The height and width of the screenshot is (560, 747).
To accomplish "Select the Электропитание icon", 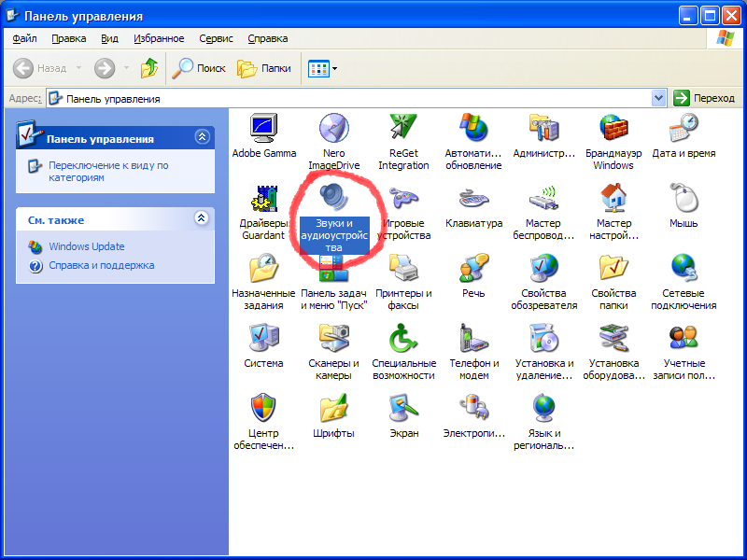I will [473, 408].
